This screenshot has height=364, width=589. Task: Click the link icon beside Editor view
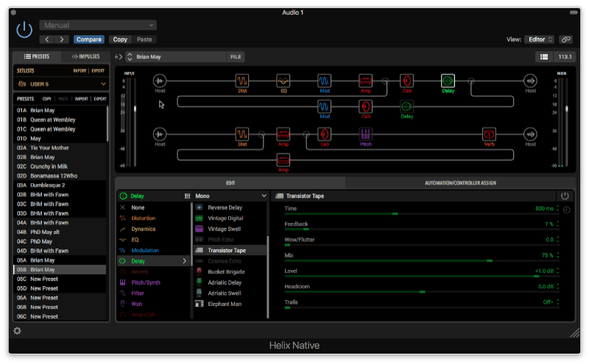pos(565,40)
